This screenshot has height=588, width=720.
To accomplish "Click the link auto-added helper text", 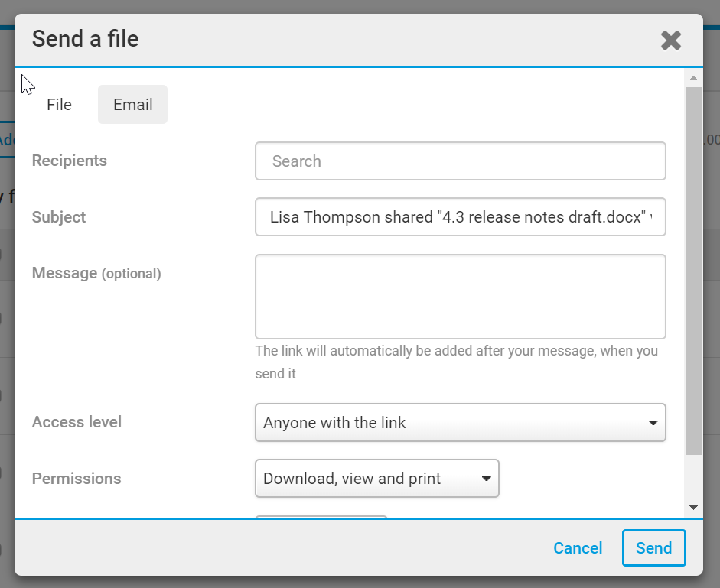I will click(x=456, y=362).
